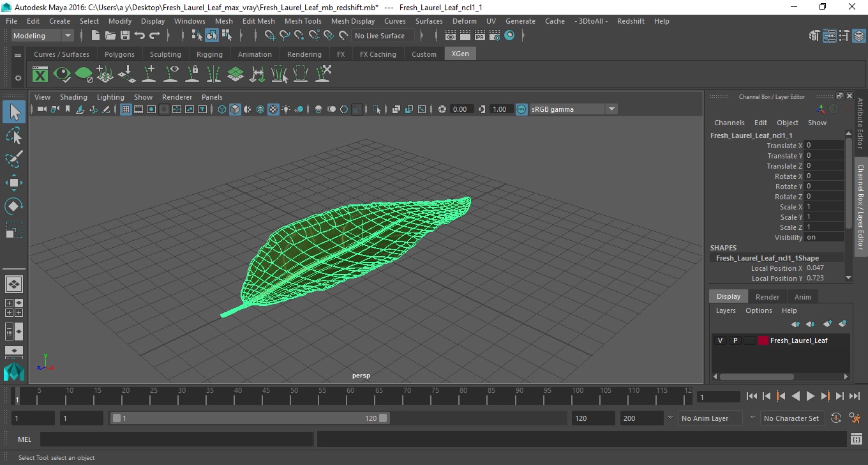Toggle viewport grid display icon
The height and width of the screenshot is (465, 868).
click(126, 109)
